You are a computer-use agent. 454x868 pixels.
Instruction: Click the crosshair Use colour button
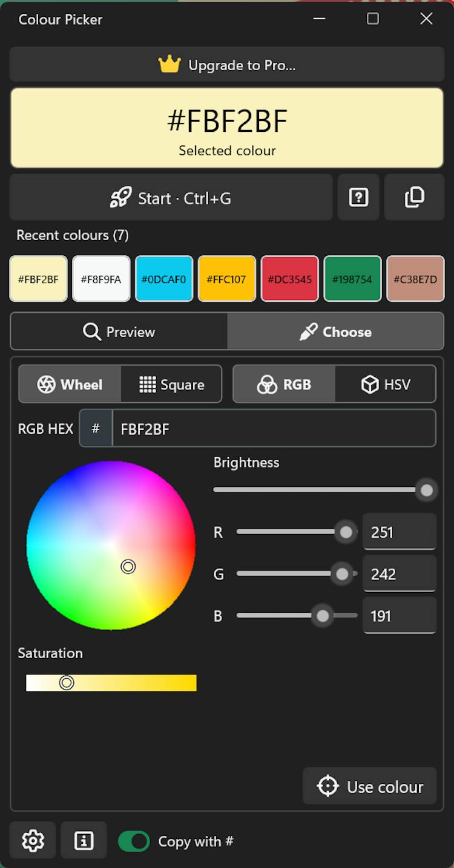[370, 786]
